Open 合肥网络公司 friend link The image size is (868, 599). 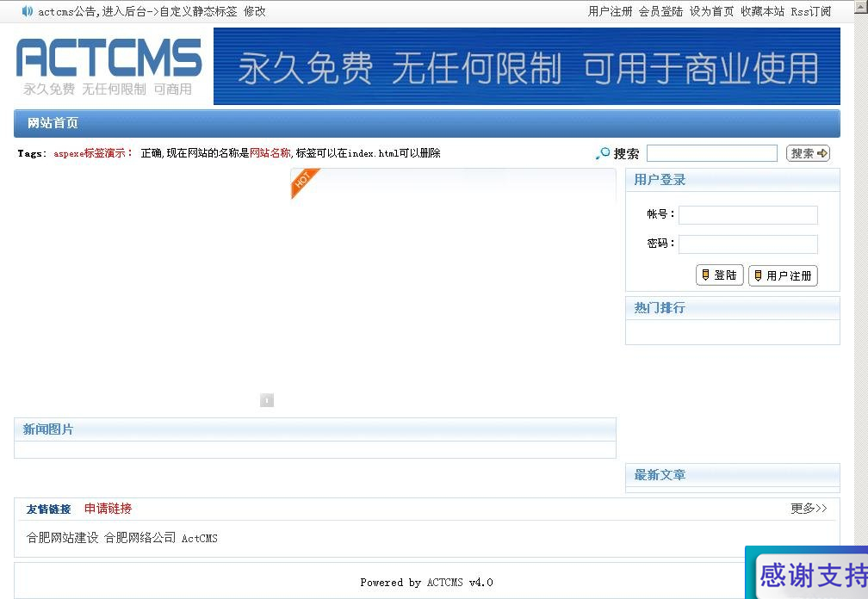point(140,538)
